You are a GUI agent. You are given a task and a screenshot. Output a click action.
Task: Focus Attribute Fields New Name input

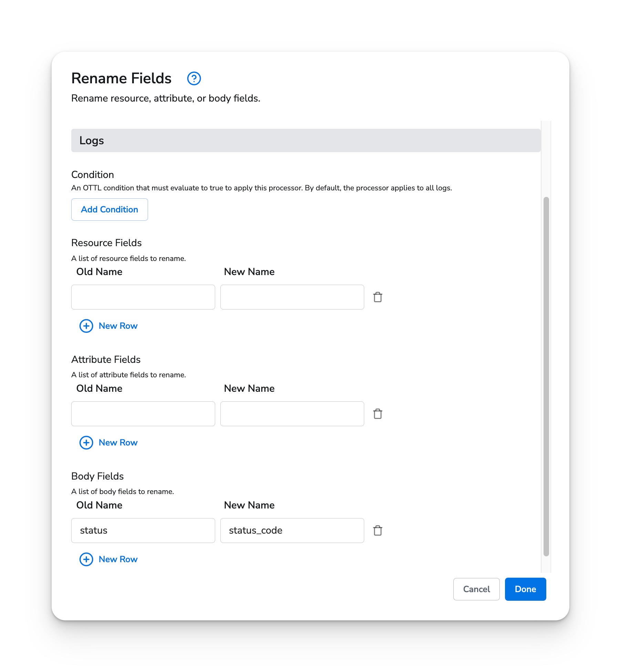click(292, 414)
